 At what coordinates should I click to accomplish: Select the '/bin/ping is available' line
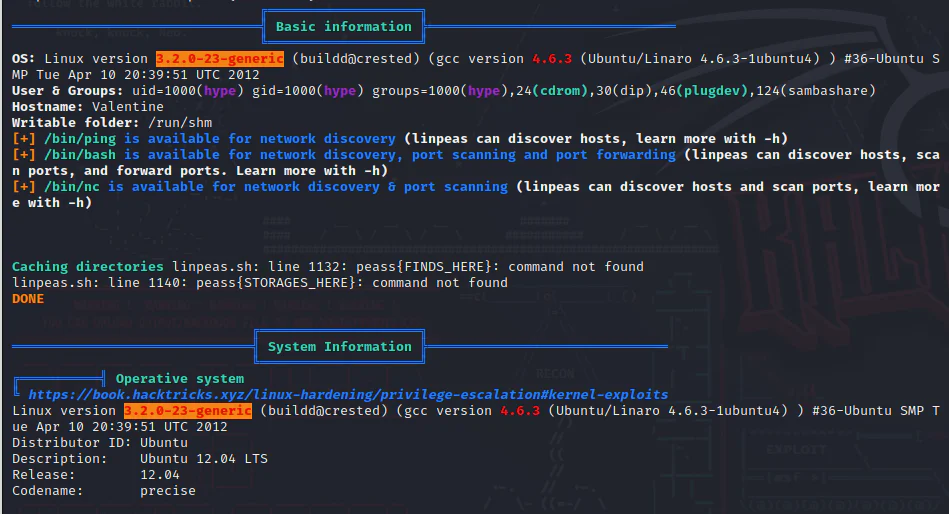(400, 139)
